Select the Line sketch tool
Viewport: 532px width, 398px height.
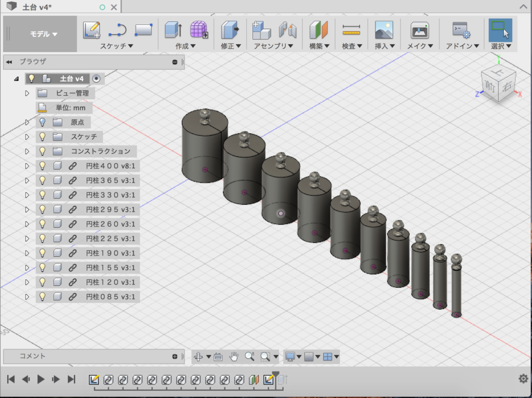pos(117,30)
